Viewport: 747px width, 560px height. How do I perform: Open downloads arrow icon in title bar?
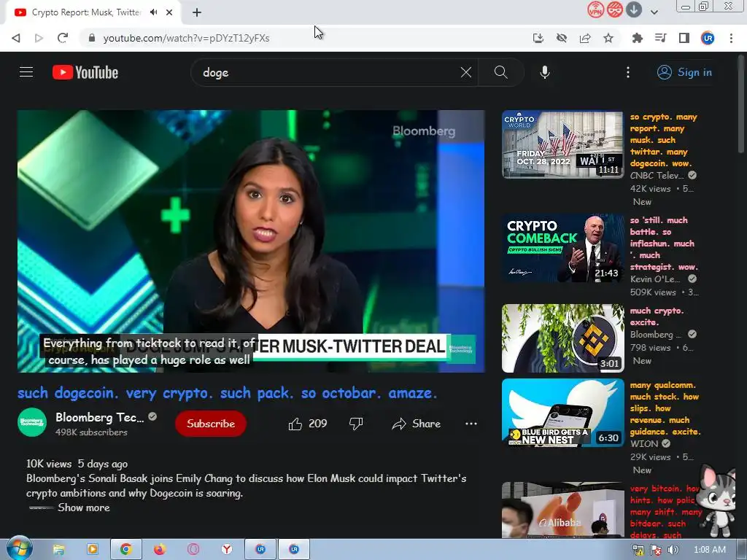pyautogui.click(x=634, y=9)
